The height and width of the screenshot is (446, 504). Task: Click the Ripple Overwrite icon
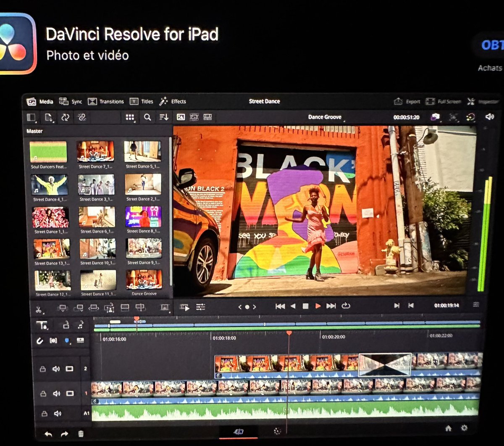click(x=94, y=309)
